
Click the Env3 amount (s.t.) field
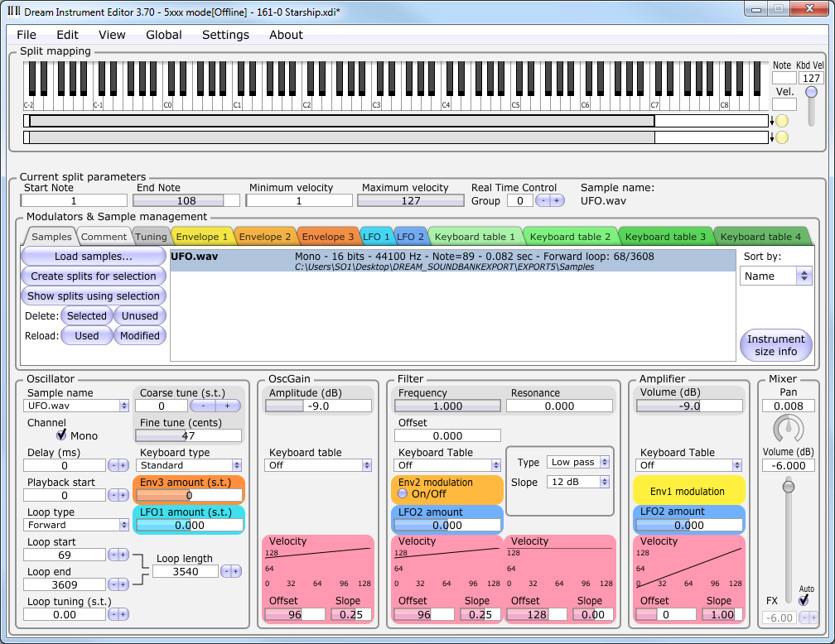pos(189,495)
